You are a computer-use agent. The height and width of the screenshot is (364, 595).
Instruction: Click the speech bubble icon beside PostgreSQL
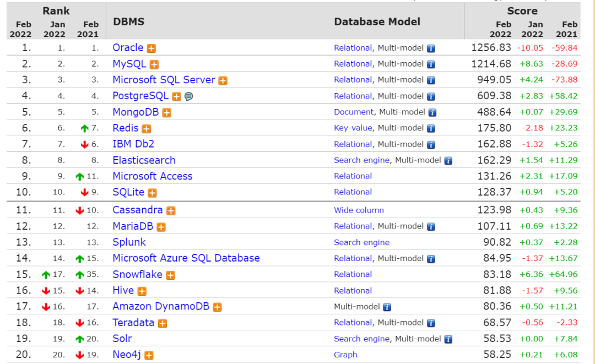tap(188, 96)
